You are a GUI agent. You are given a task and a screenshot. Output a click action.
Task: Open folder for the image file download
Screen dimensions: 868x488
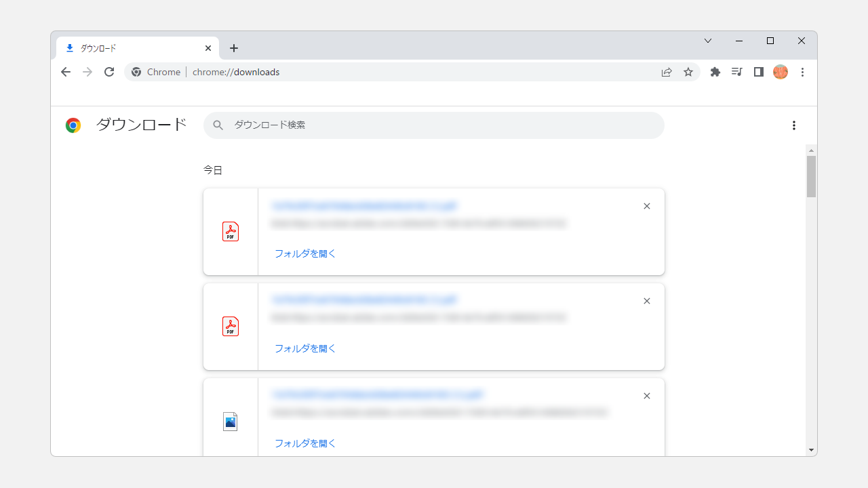[305, 443]
